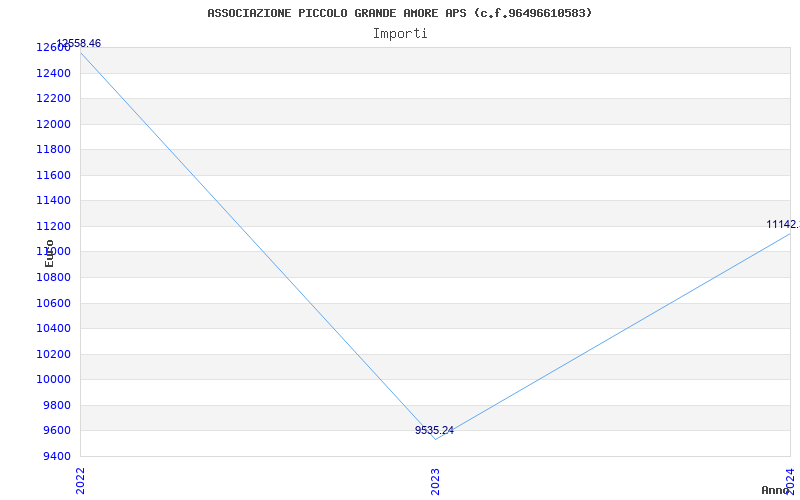Click the 12000 y-axis tick label
800x500 pixels.
pyautogui.click(x=53, y=124)
